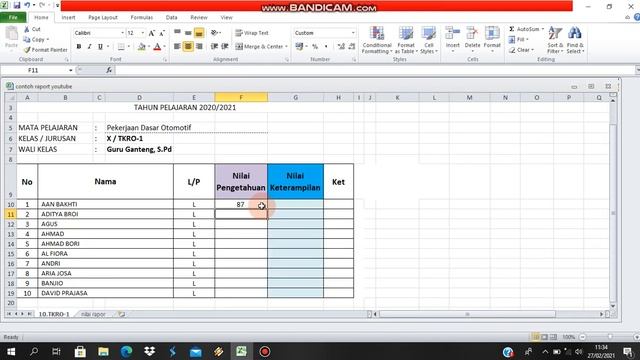Align text left
The height and width of the screenshot is (360, 640).
coord(177,47)
